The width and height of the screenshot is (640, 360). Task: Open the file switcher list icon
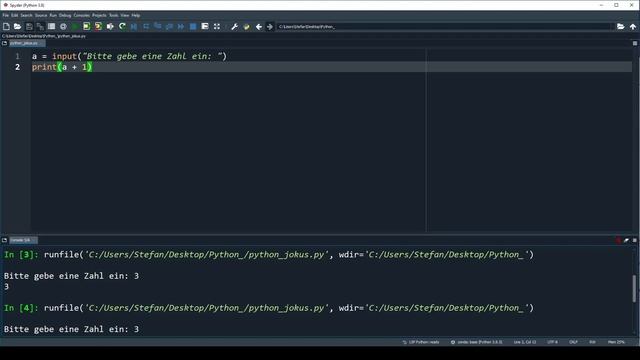[x=51, y=27]
